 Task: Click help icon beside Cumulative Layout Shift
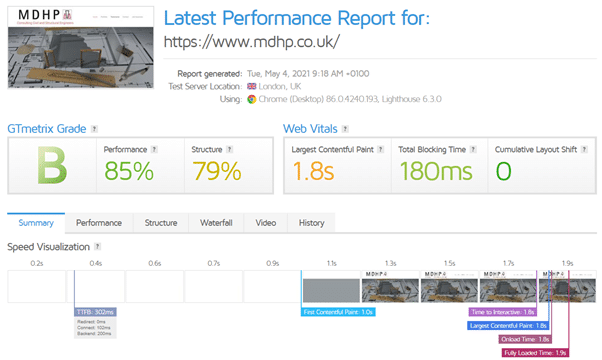(584, 149)
